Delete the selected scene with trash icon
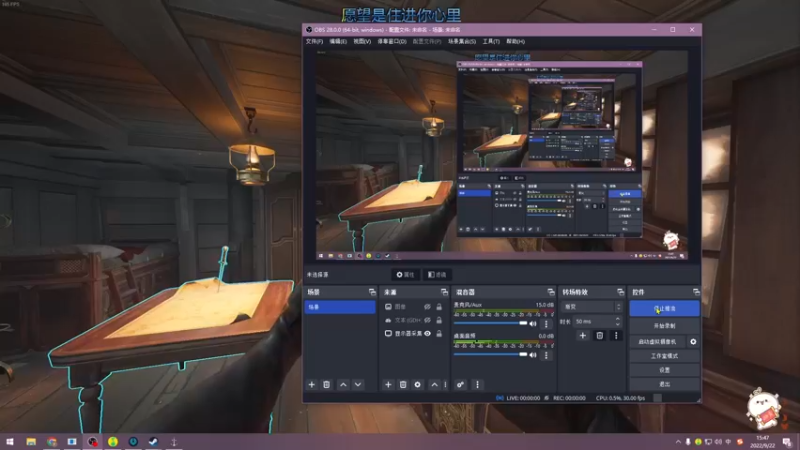 pyautogui.click(x=327, y=385)
